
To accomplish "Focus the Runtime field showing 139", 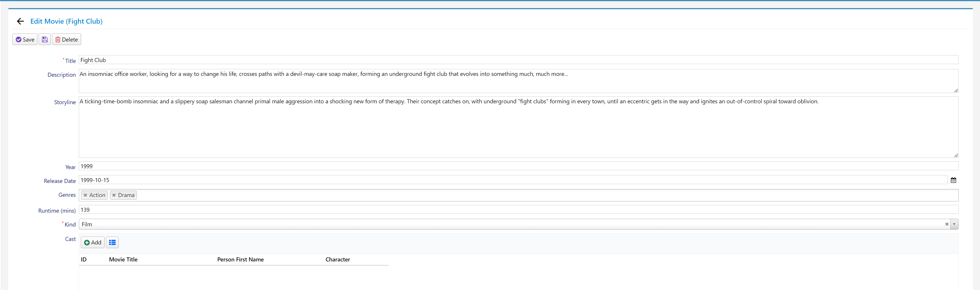I will point(518,210).
